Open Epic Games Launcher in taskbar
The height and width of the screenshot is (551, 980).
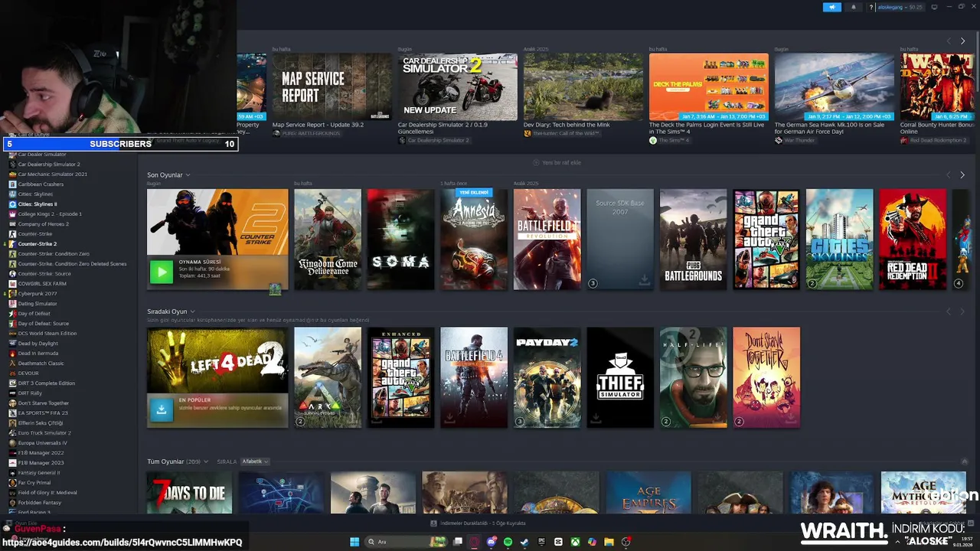click(x=541, y=542)
